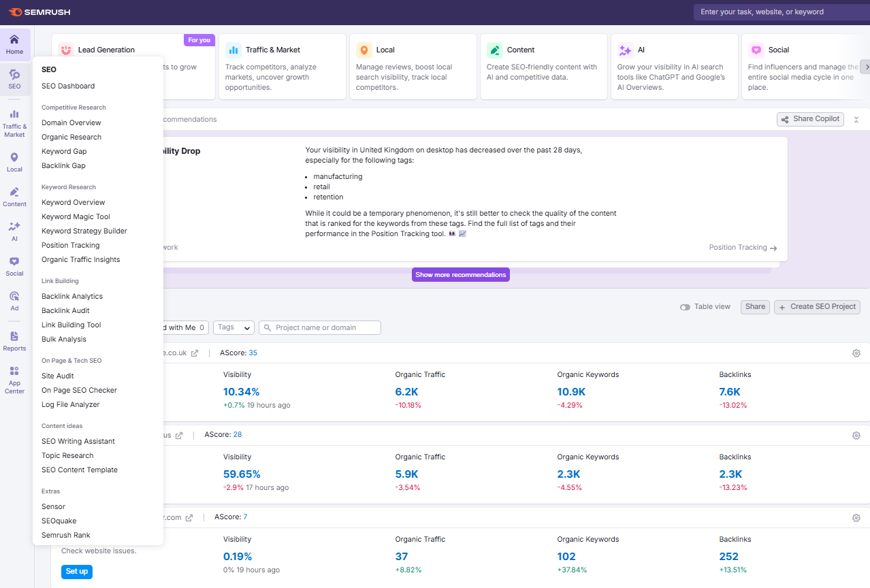Launch the App Center icon
This screenshot has width=870, height=588.
tap(14, 372)
